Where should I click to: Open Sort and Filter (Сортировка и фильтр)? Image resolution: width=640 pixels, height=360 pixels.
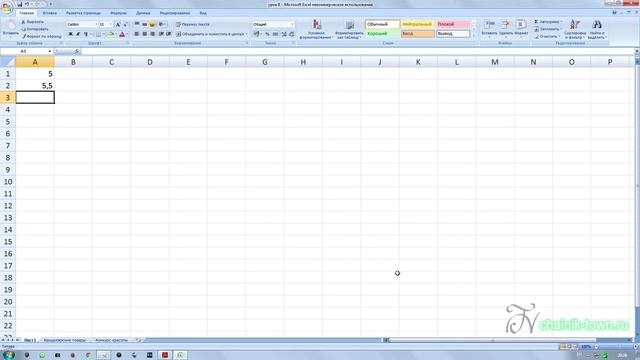575,29
